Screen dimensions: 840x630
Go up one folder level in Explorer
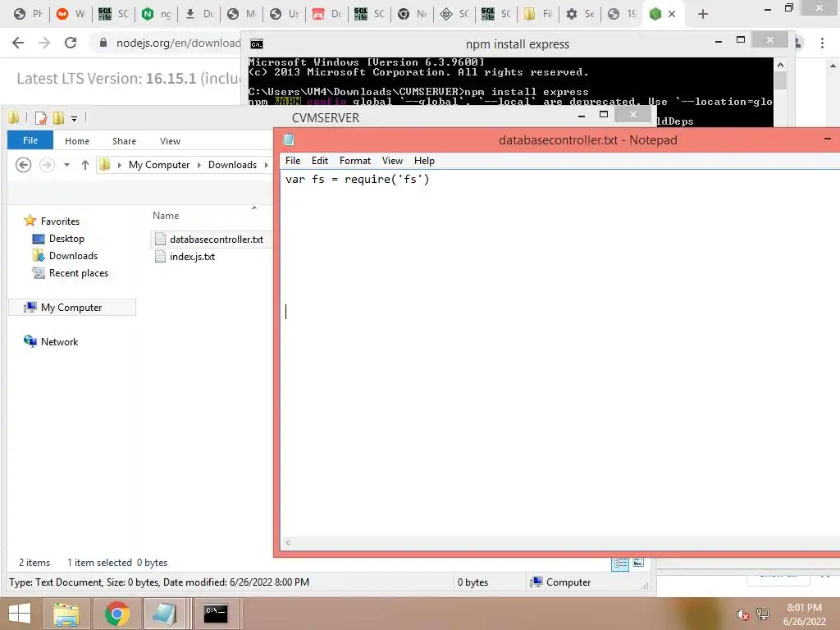85,165
